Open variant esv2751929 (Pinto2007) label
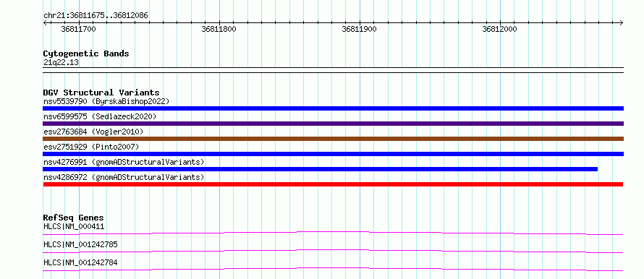This screenshot has height=279, width=644. click(91, 147)
